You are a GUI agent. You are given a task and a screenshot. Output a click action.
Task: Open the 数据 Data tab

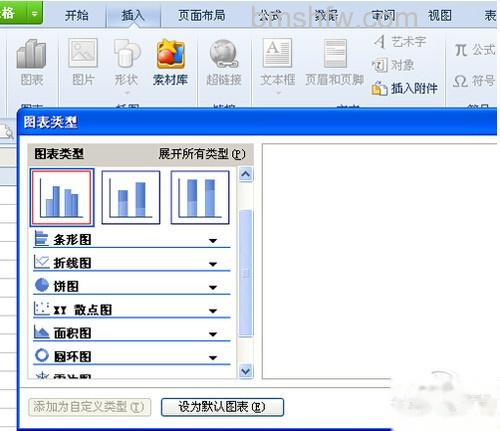pyautogui.click(x=327, y=15)
